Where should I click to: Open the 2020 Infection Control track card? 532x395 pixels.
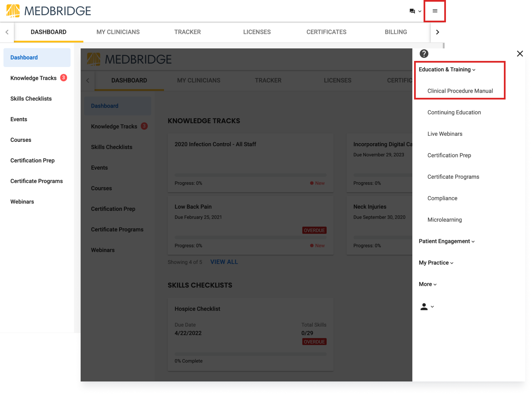pyautogui.click(x=250, y=163)
